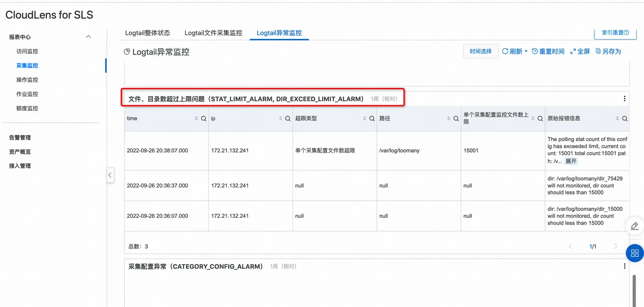Click 另存为 save-as icon
The height and width of the screenshot is (307, 644).
point(598,51)
